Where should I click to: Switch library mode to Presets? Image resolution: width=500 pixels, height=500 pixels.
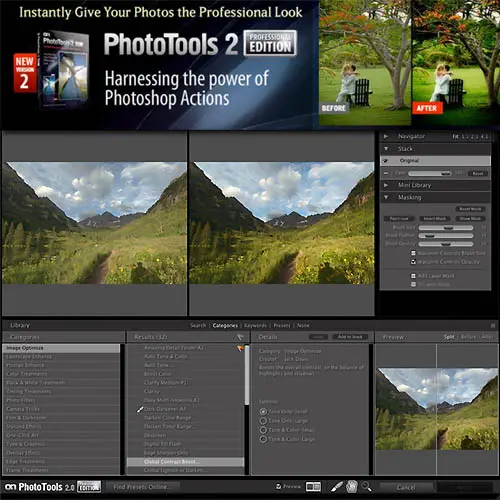pyautogui.click(x=282, y=325)
